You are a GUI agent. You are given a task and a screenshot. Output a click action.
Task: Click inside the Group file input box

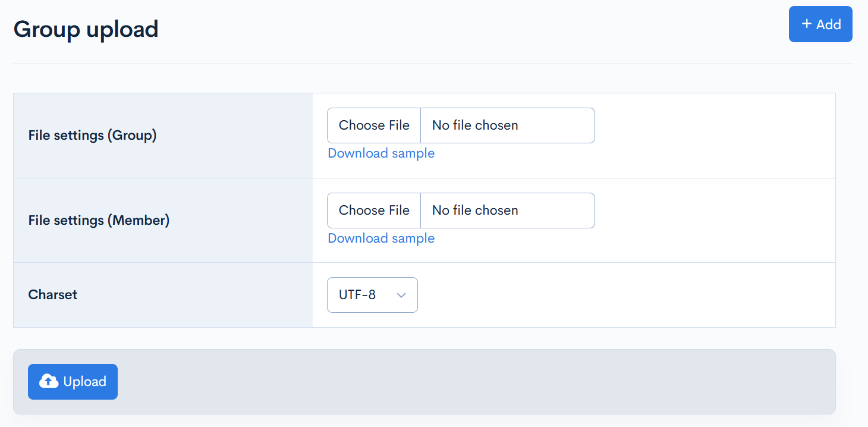(505, 125)
